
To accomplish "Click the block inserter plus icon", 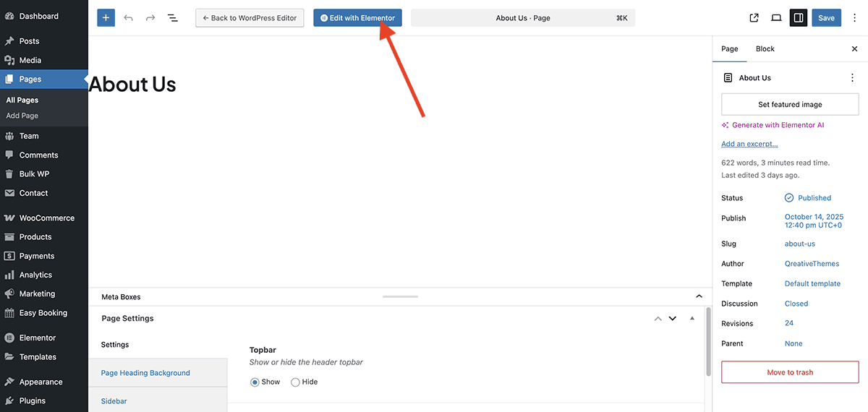I will click(106, 18).
